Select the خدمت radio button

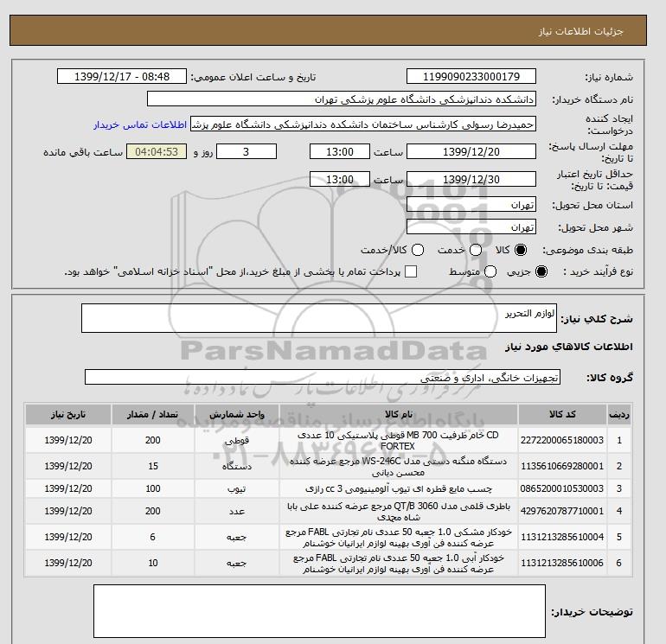pos(476,250)
